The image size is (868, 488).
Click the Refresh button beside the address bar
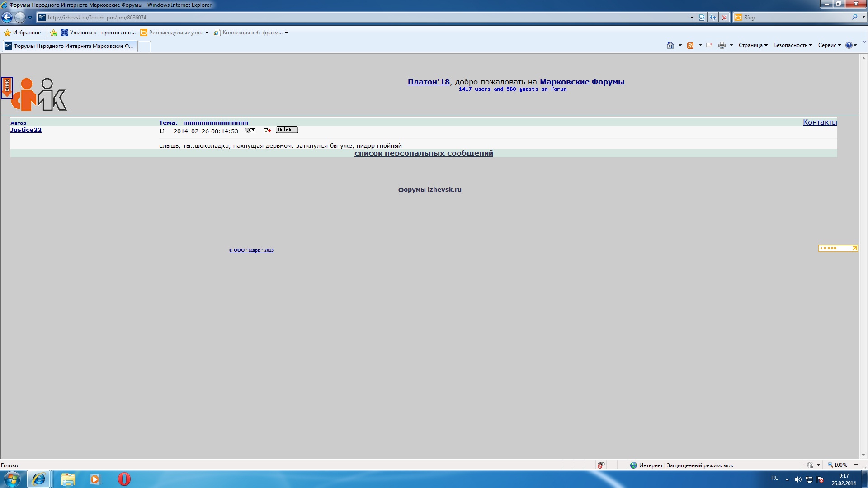(713, 18)
